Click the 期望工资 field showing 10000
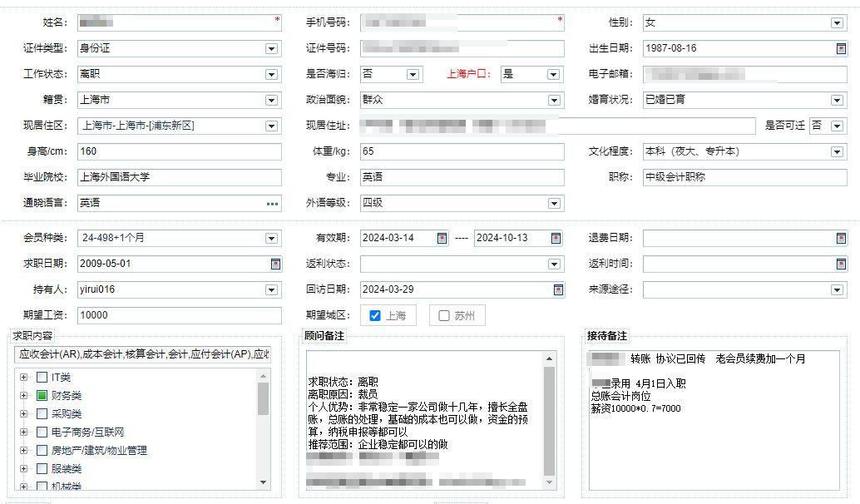Screen dimensions: 860x504 click(x=180, y=315)
